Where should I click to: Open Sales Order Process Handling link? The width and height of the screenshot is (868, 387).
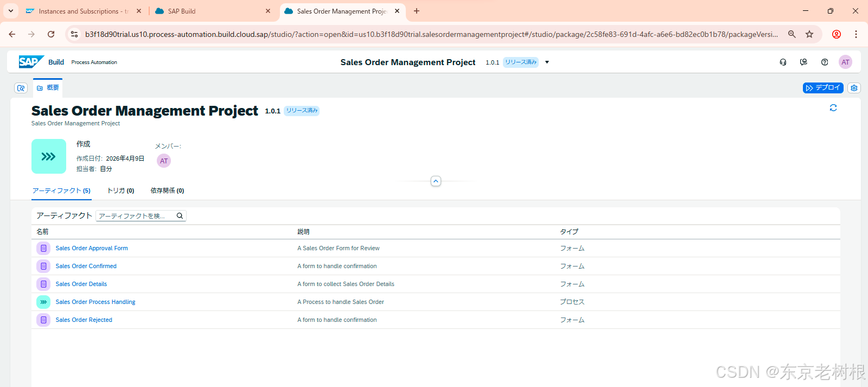(x=95, y=302)
